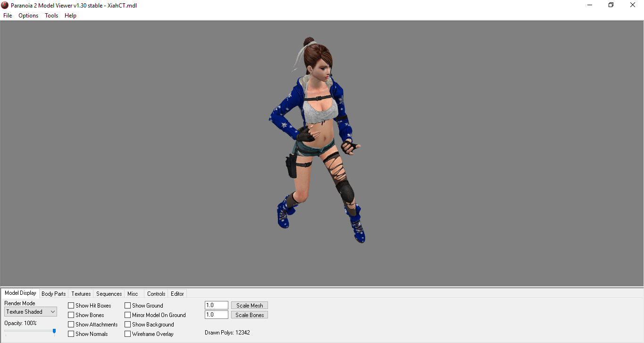Enable Show Hit Boxes checkbox

[71, 306]
